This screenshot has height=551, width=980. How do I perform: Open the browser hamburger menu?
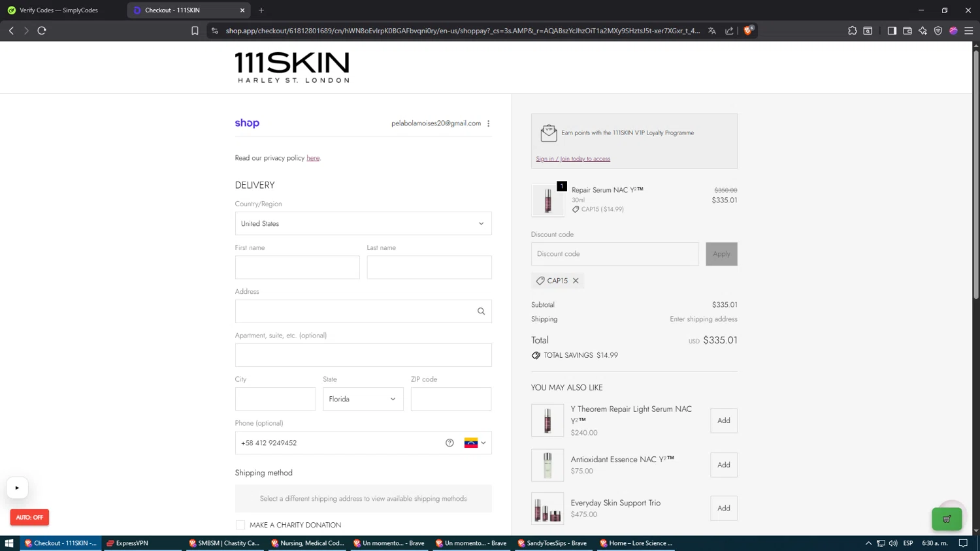click(x=969, y=31)
